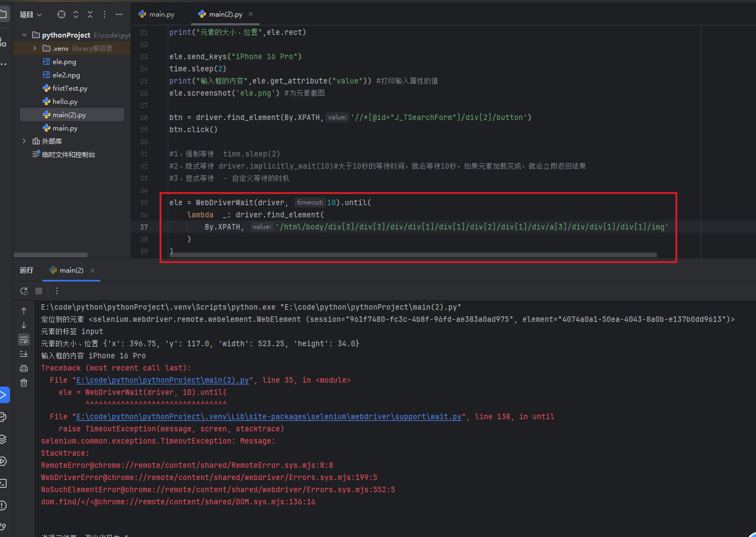Open Terminal tool window
The width and height of the screenshot is (756, 537).
3,483
